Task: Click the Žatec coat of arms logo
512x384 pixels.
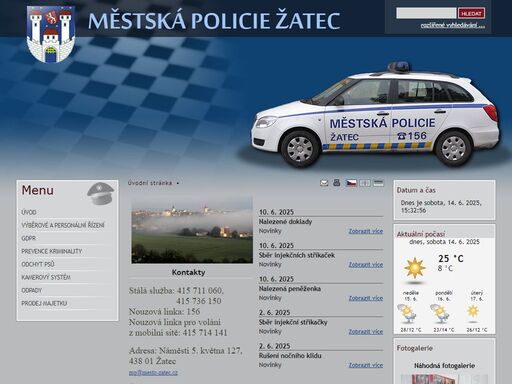Action: pyautogui.click(x=51, y=34)
